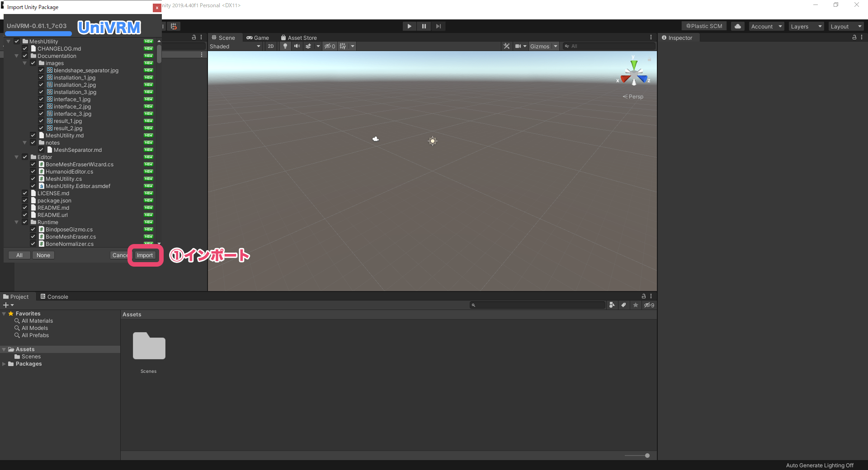Mute scene audio with speaker icon
The width and height of the screenshot is (868, 470).
tap(297, 46)
